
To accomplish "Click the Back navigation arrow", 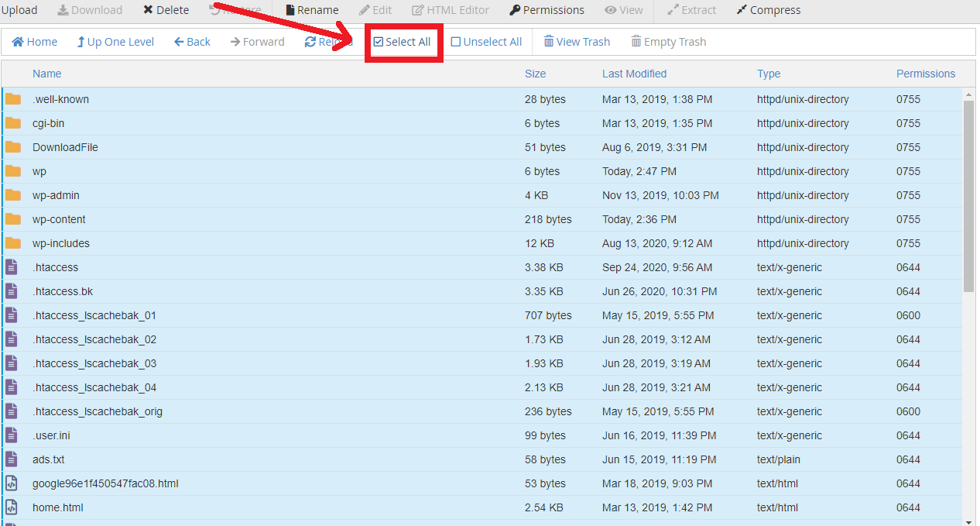I will click(191, 41).
